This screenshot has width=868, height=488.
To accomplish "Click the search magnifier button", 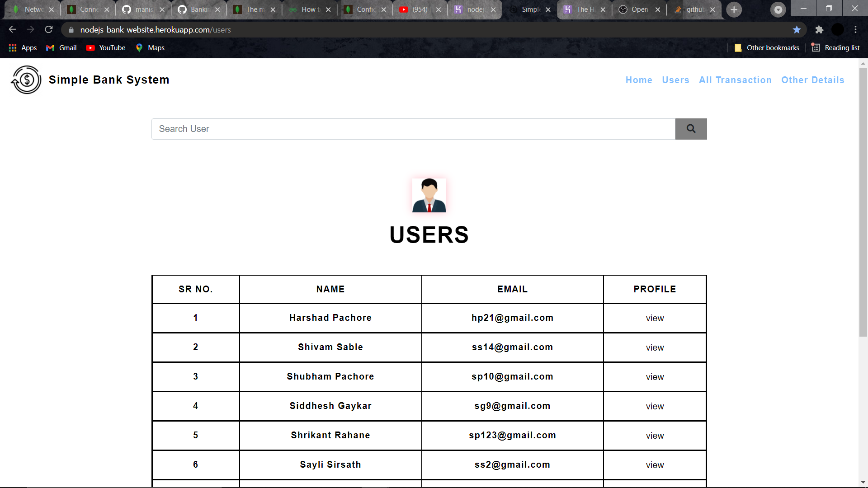I will pyautogui.click(x=690, y=129).
